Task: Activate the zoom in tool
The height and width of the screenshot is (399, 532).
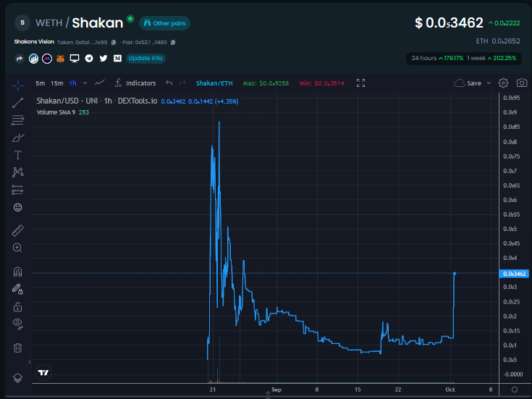Action: pyautogui.click(x=17, y=248)
